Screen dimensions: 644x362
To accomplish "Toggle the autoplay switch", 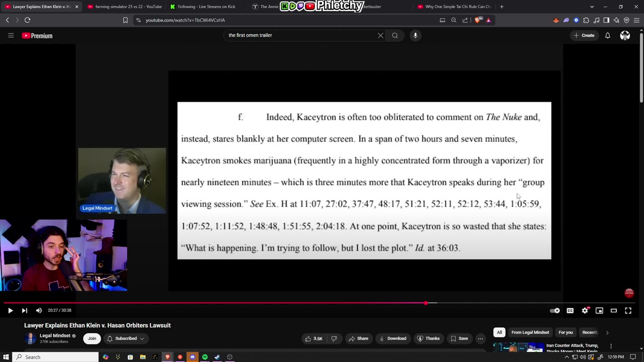I will pos(554,311).
